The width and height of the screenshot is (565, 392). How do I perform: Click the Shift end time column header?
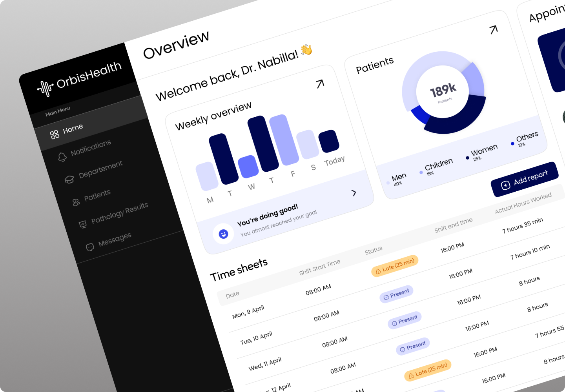pyautogui.click(x=454, y=225)
